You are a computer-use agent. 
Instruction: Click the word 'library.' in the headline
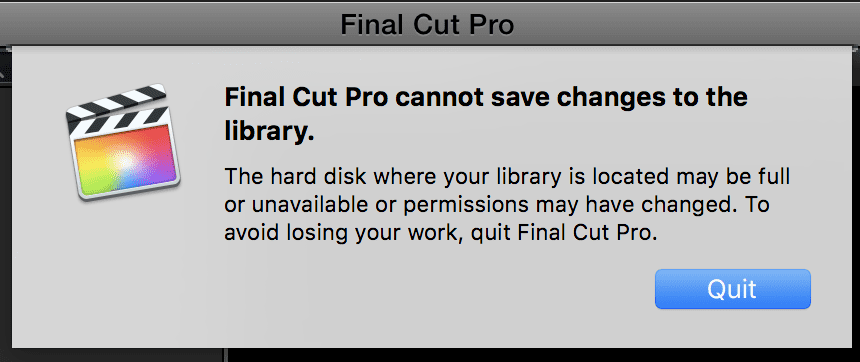pos(270,132)
